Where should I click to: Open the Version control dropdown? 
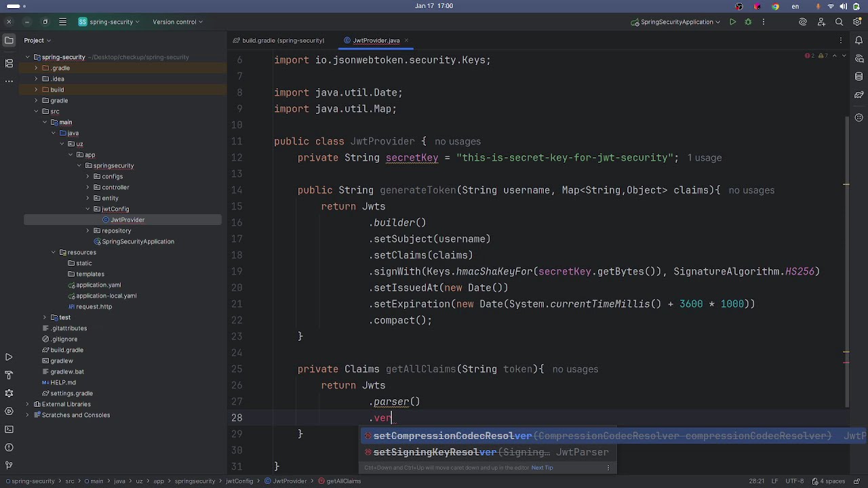coord(178,22)
